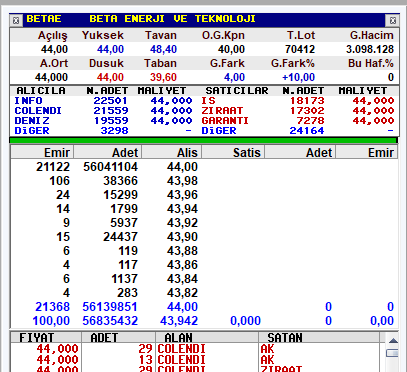Click total orders value 21368
Image resolution: width=407 pixels, height=372 pixels.
pos(53,307)
